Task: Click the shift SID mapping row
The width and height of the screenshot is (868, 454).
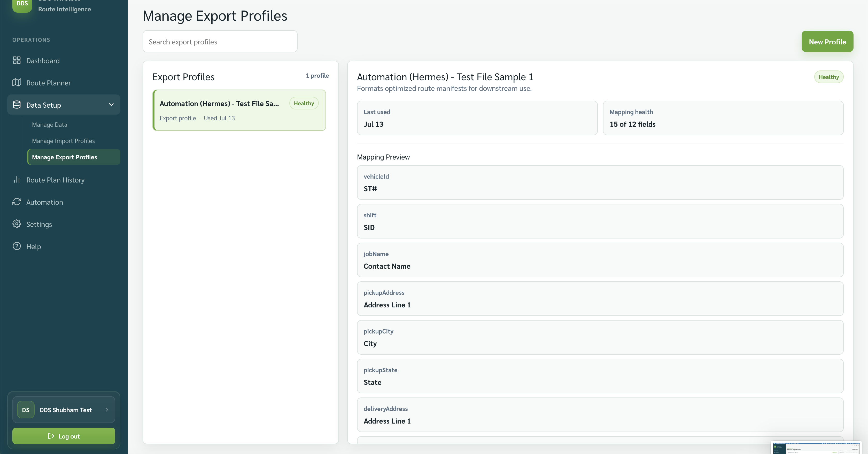Action: pos(600,221)
